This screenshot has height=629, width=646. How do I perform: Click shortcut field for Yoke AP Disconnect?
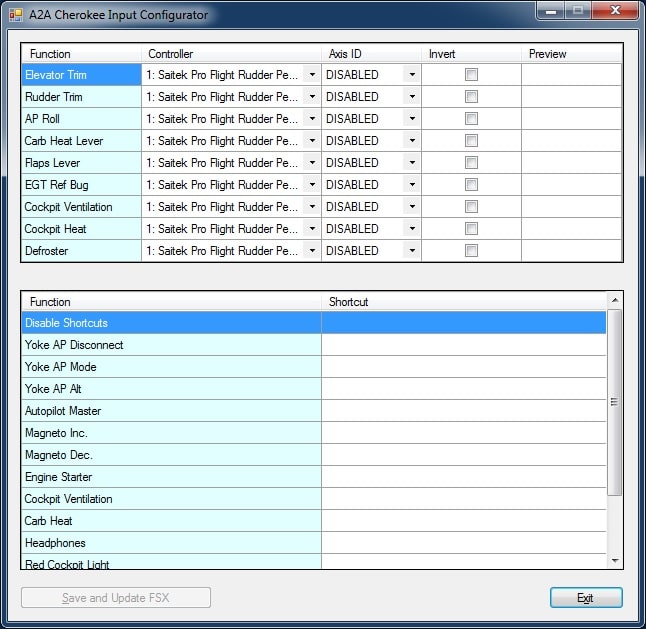point(463,345)
